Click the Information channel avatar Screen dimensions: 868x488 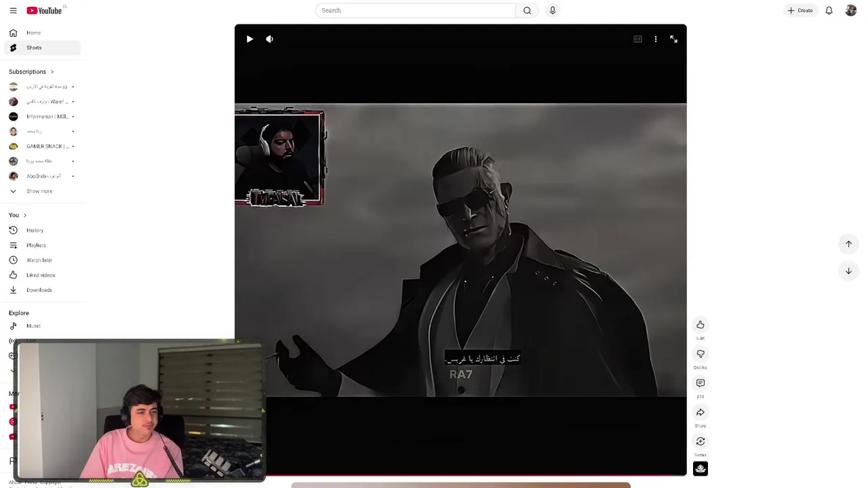[x=13, y=117]
